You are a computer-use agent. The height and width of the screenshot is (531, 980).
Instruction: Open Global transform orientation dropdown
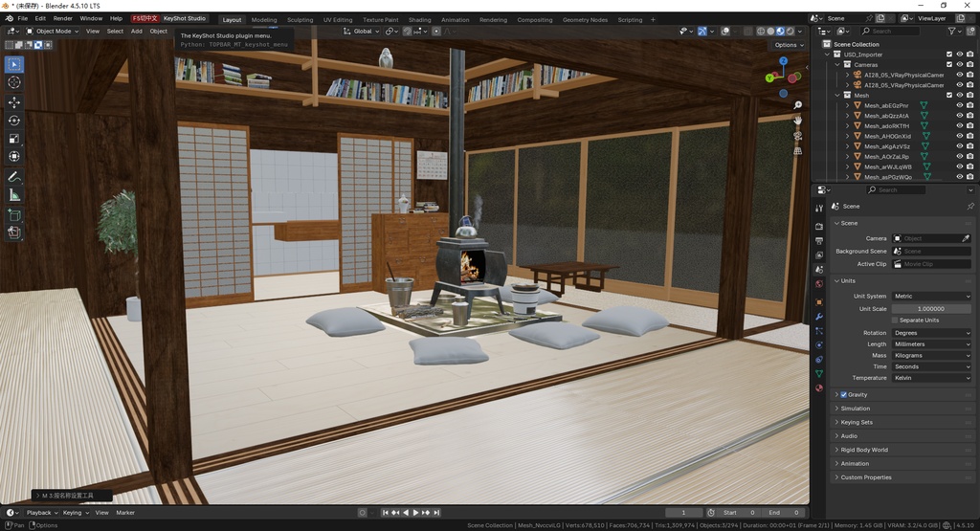tap(360, 32)
